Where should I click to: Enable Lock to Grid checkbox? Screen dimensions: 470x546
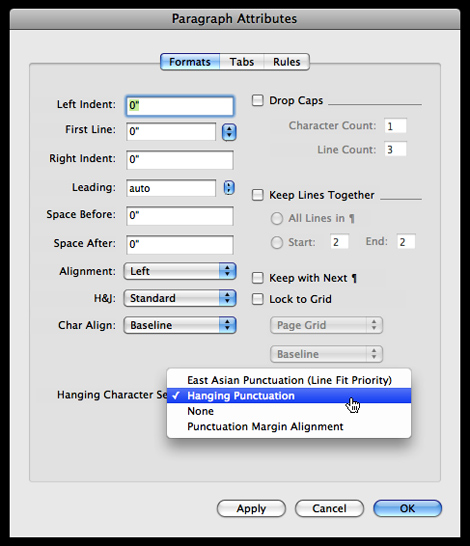point(258,299)
